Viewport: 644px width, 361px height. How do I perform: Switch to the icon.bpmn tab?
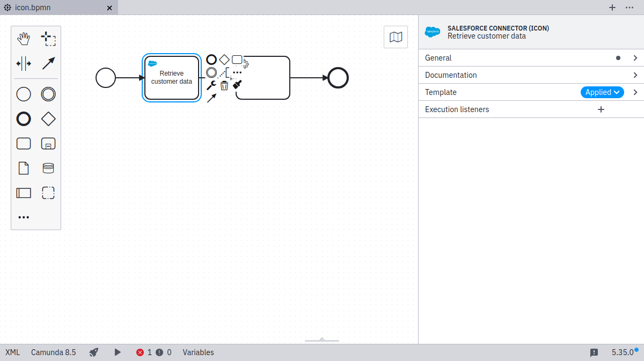click(54, 8)
